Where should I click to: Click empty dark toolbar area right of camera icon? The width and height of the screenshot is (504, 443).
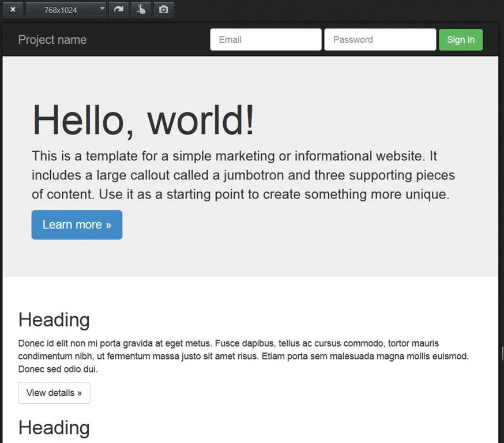(334, 10)
